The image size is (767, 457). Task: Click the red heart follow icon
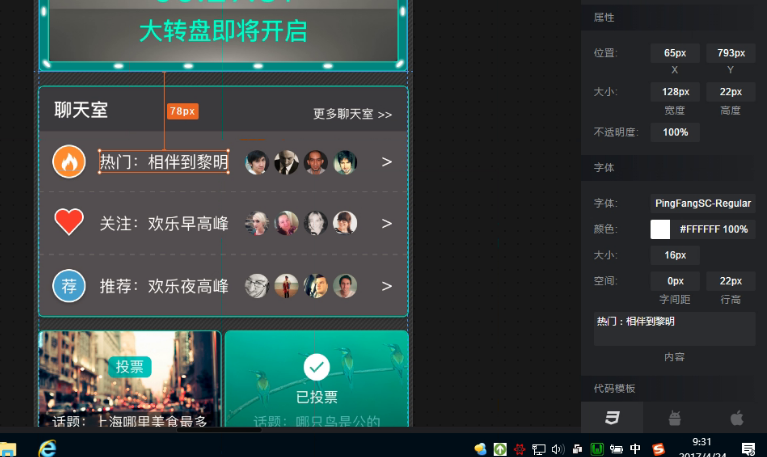point(69,223)
